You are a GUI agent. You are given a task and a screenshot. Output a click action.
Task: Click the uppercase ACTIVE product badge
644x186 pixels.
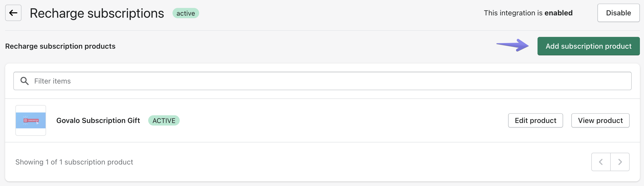click(164, 120)
